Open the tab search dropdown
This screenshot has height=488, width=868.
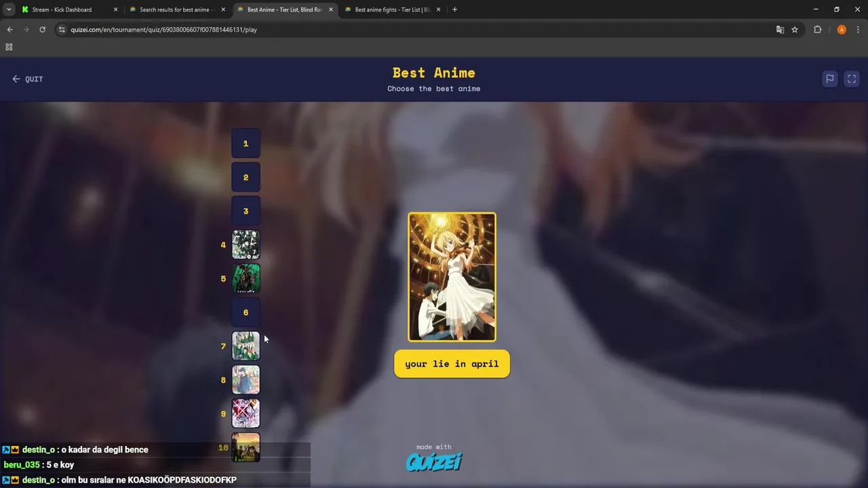coord(9,9)
